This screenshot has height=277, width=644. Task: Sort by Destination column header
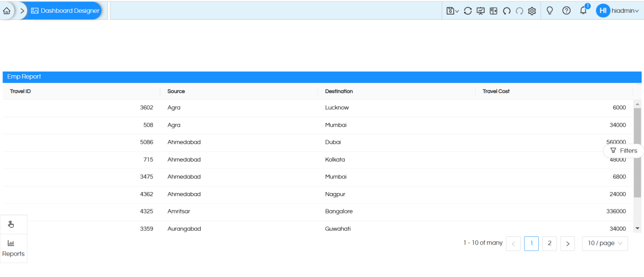(x=339, y=91)
